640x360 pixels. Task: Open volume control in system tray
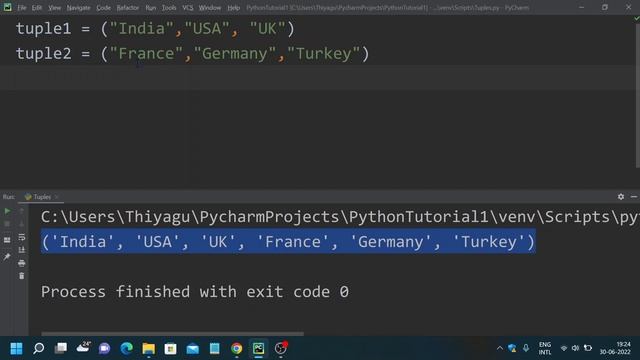(x=576, y=348)
